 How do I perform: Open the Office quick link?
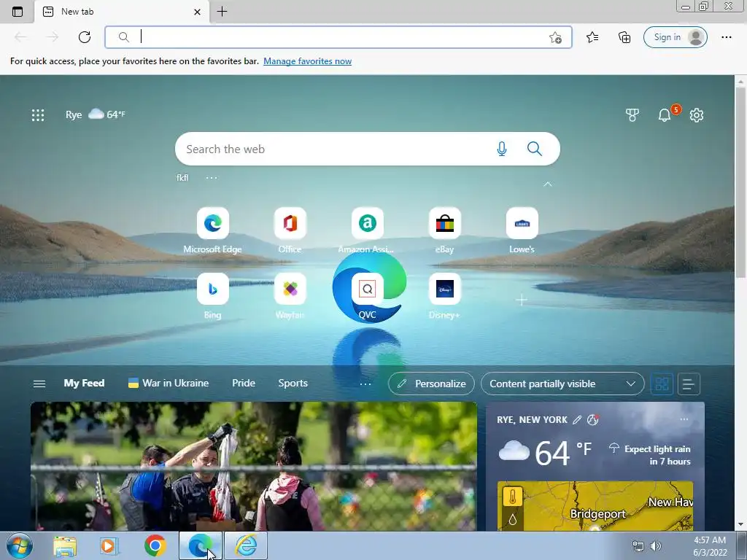click(x=290, y=230)
